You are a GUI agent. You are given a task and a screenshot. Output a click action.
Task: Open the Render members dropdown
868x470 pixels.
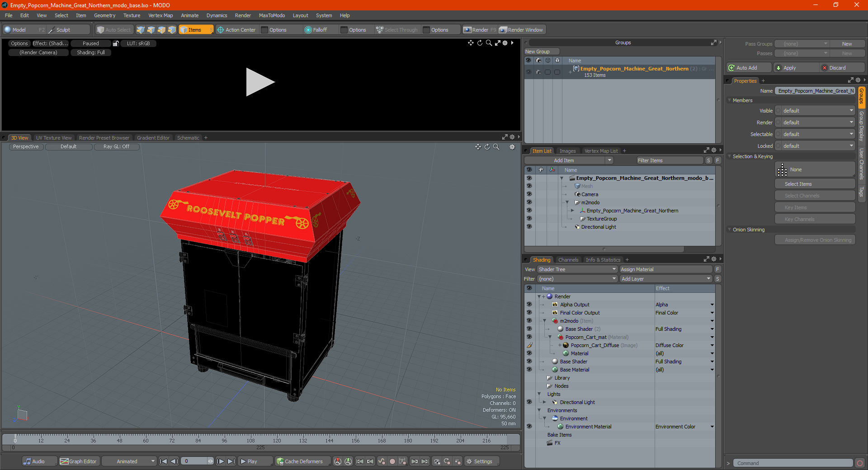815,122
